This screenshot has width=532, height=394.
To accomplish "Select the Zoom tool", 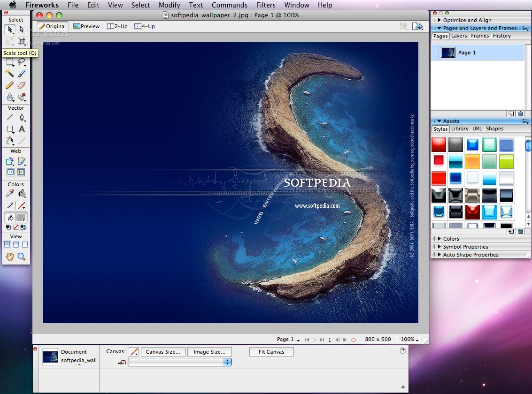I will click(21, 257).
